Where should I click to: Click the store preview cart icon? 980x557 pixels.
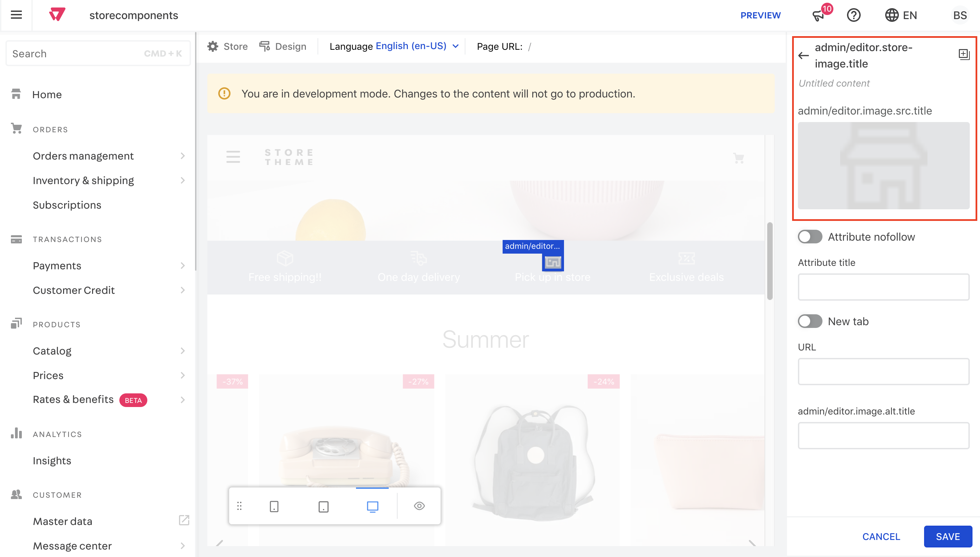pyautogui.click(x=738, y=158)
